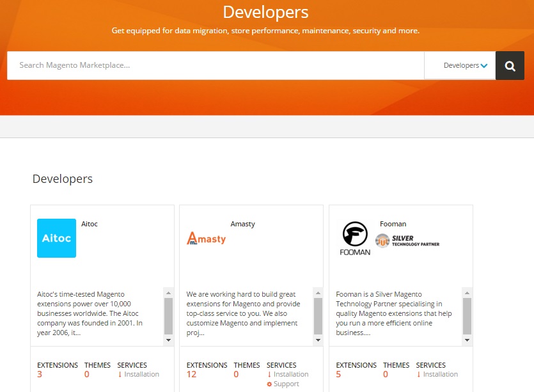The image size is (534, 392).
Task: Click Fooman themes count 0
Action: click(386, 374)
